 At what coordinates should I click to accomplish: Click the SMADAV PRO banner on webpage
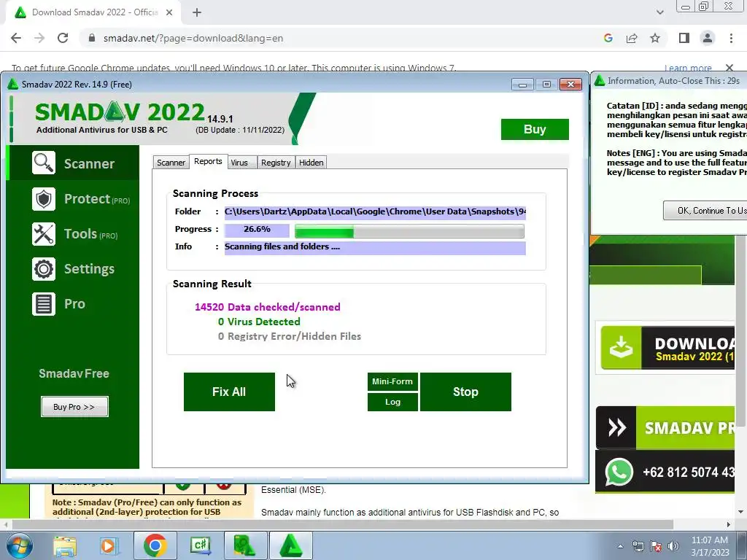tap(665, 427)
